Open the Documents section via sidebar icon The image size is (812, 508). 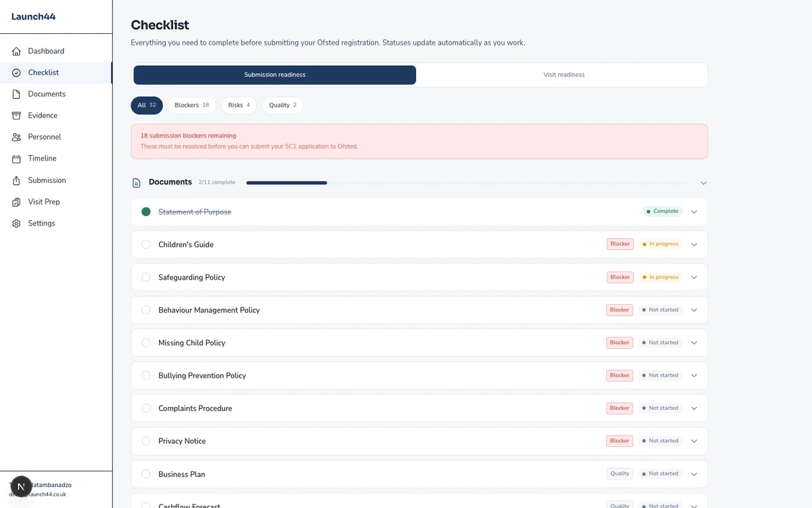click(x=16, y=93)
